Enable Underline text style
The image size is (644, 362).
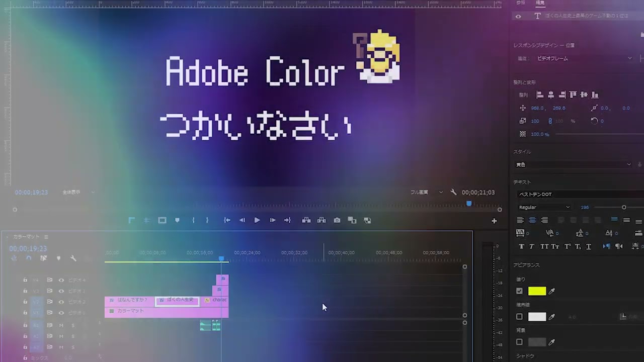(x=589, y=246)
